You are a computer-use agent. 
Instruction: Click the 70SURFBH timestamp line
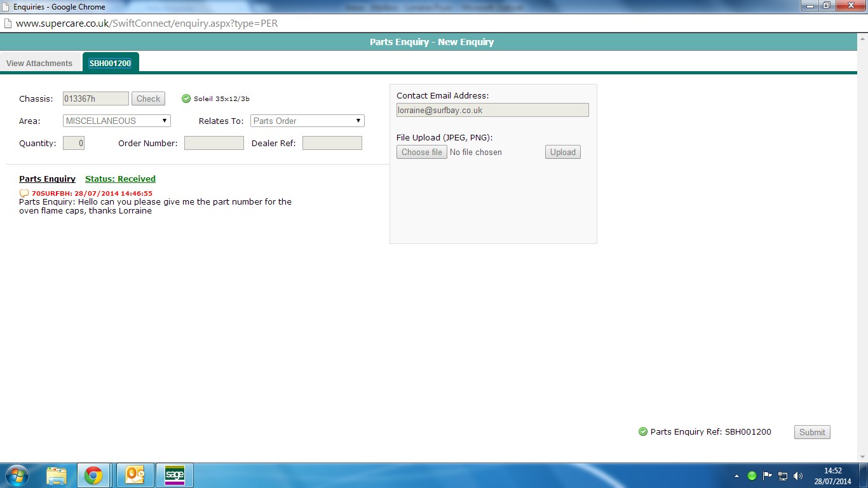(x=92, y=193)
